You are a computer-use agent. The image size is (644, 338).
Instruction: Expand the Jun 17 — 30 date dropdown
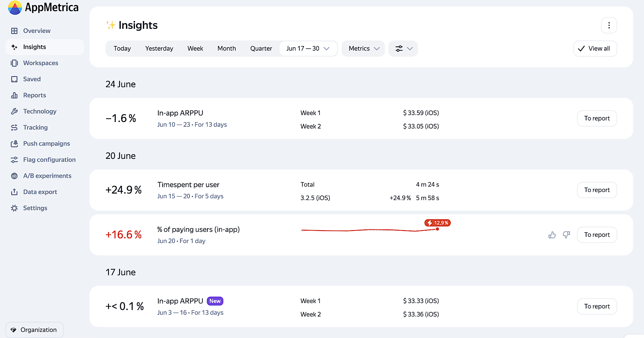(x=308, y=49)
